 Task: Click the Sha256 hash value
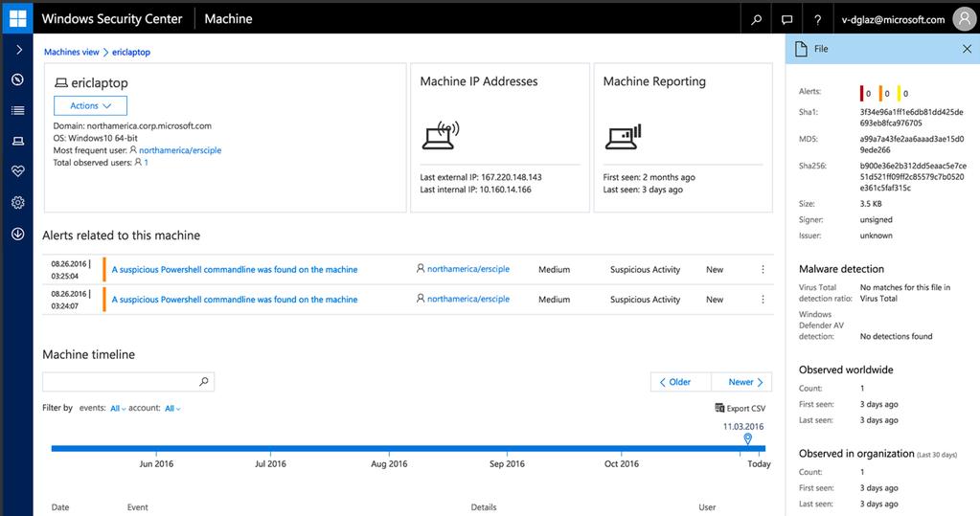pos(913,177)
